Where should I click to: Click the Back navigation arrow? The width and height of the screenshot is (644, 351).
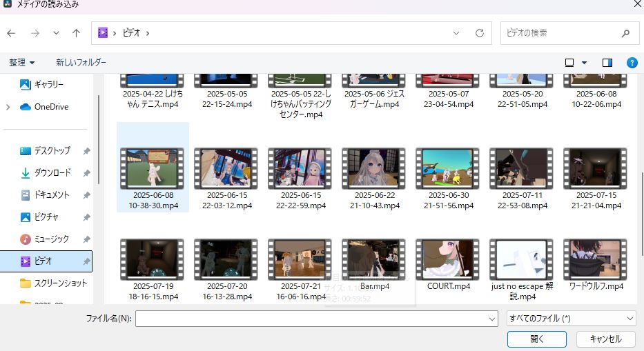point(11,32)
